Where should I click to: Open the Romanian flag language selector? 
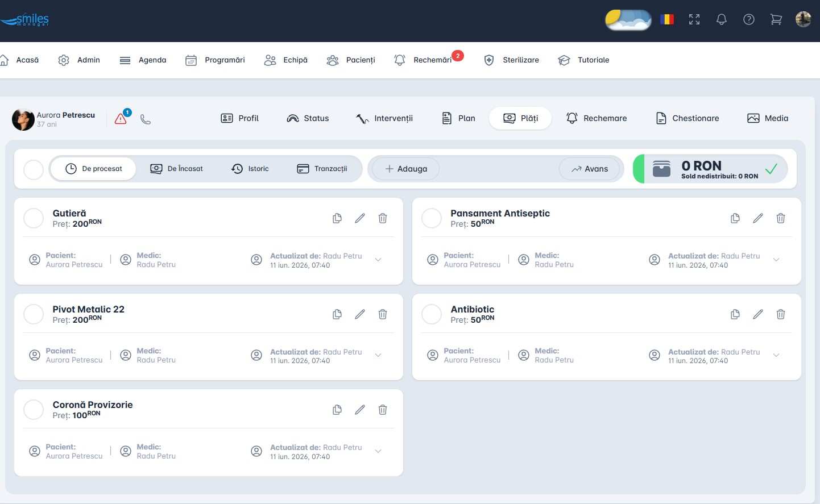tap(667, 19)
